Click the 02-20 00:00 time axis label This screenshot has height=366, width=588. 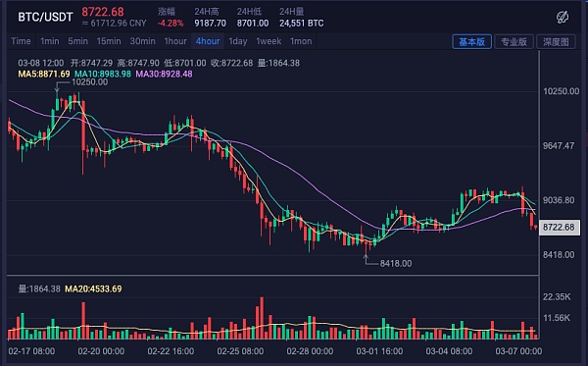coord(101,351)
